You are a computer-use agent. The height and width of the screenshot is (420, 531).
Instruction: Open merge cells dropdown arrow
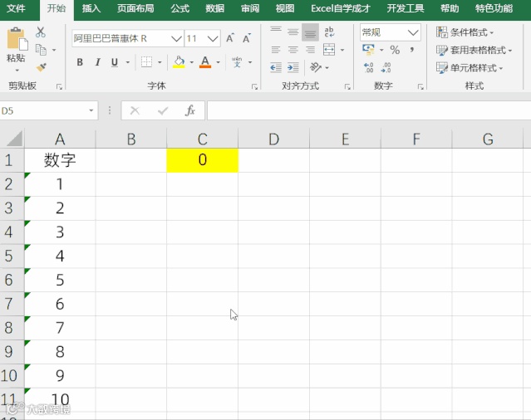tap(342, 50)
